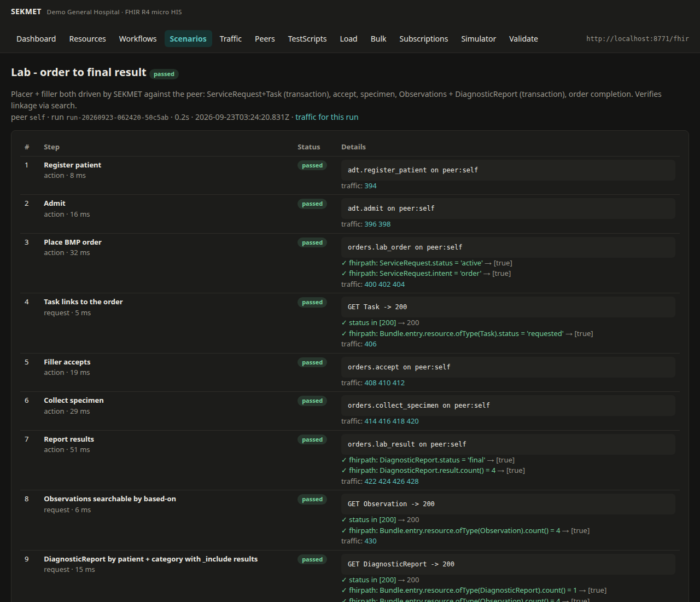
Task: Click the SEKMET logo title
Action: [26, 11]
